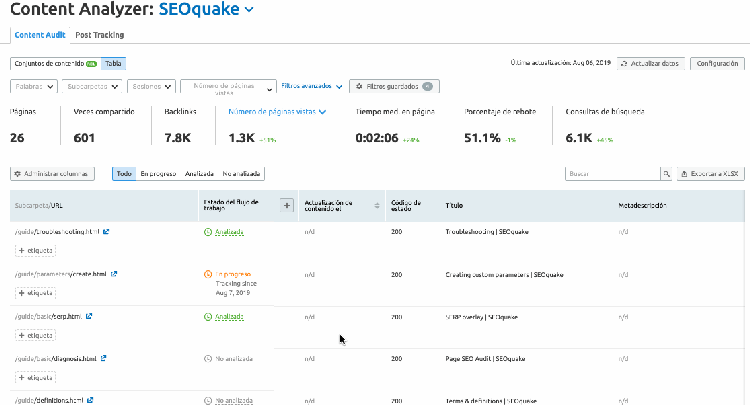Click the Actualizar datos button
750x405 pixels.
651,63
